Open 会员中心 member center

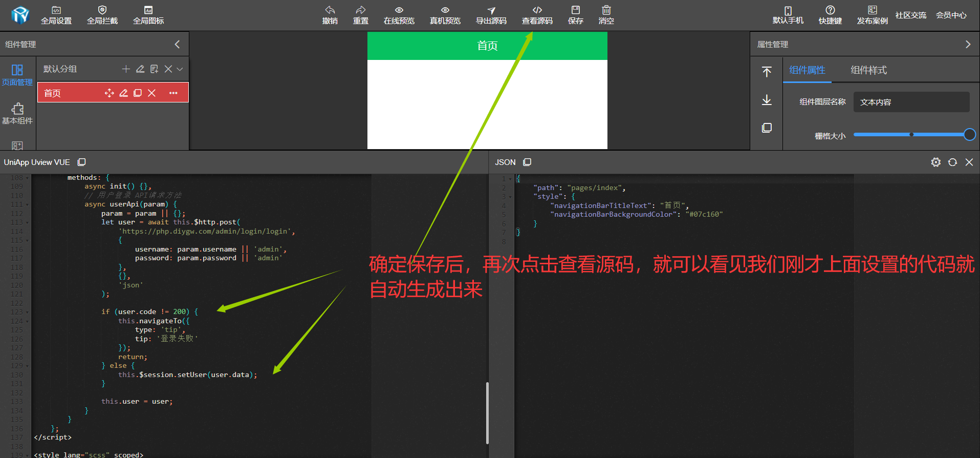(951, 15)
